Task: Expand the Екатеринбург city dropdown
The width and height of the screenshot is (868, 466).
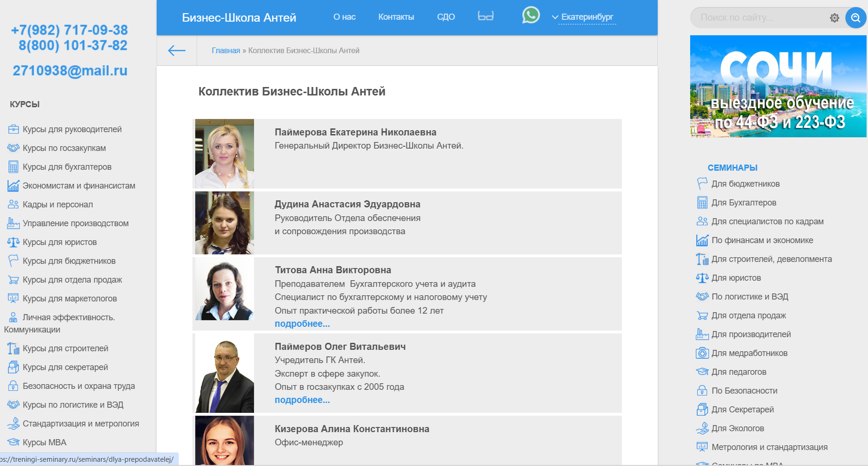Action: [583, 17]
